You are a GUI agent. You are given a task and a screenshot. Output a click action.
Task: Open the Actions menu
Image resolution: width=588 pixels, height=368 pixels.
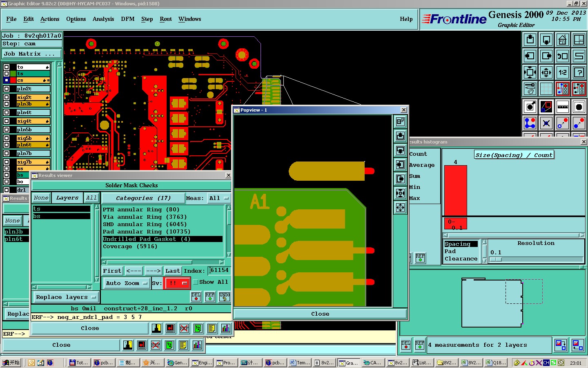50,19
